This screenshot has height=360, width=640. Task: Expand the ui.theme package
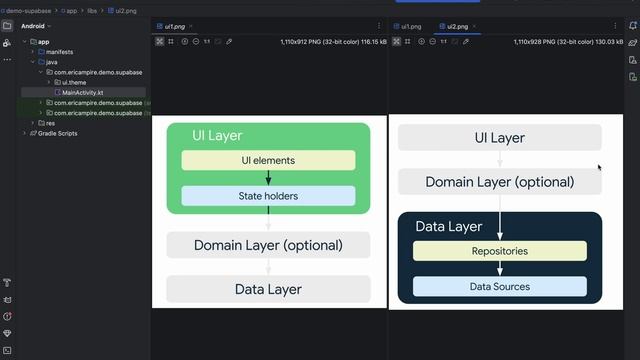49,82
